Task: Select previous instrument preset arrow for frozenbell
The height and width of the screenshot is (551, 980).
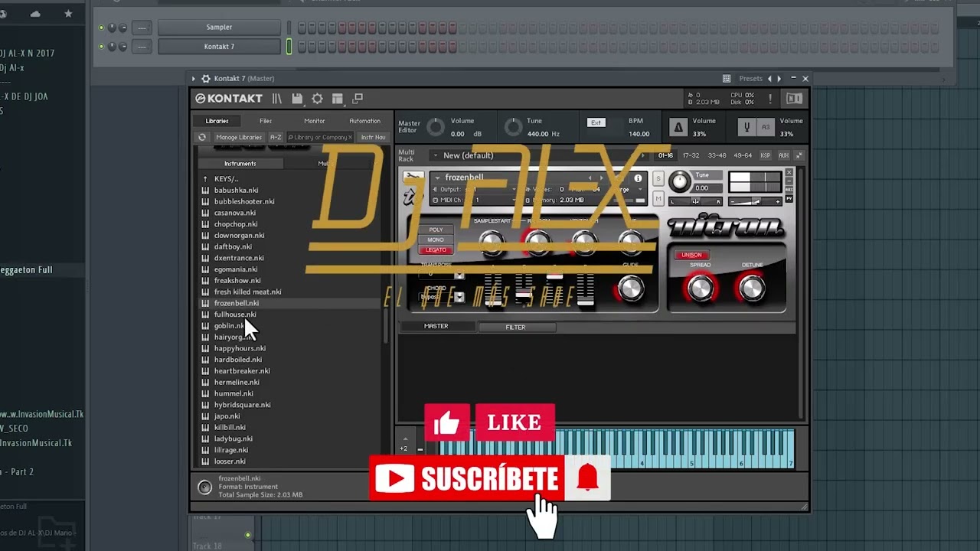Action: click(x=590, y=178)
